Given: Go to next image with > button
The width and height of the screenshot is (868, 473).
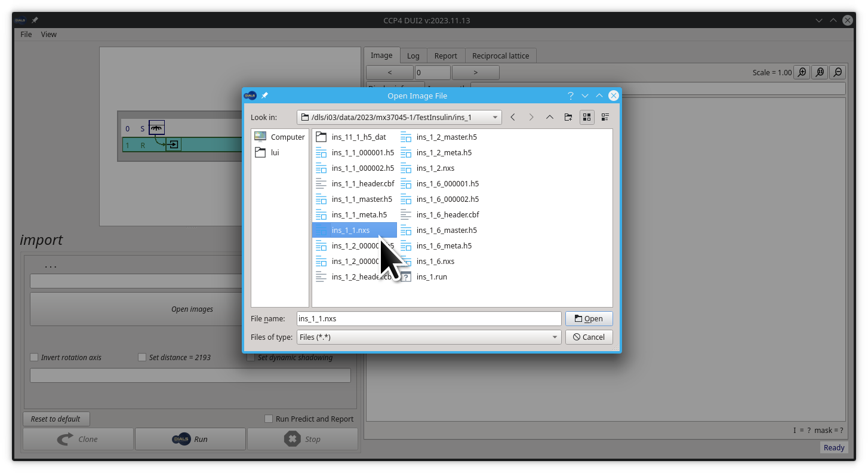Looking at the screenshot, I should [x=475, y=72].
